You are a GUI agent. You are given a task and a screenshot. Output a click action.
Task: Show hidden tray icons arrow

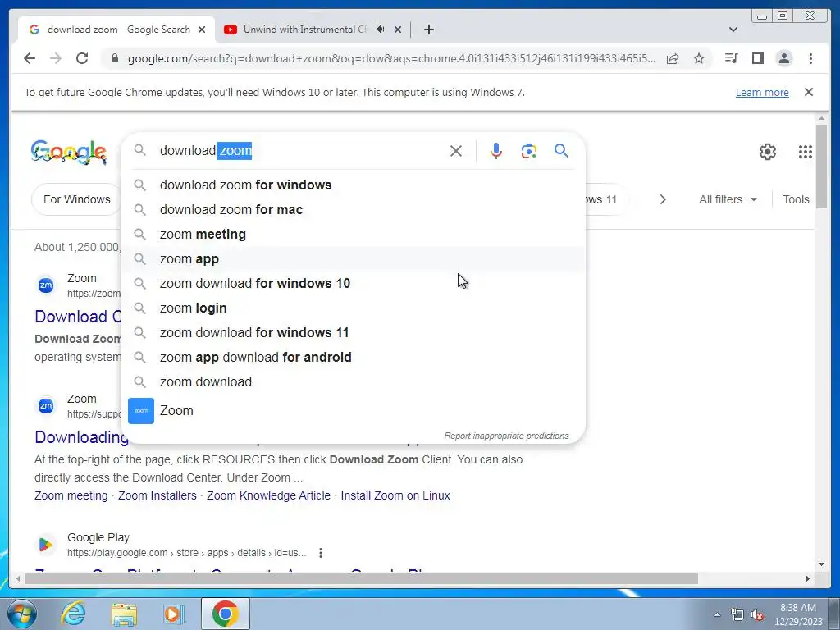(x=717, y=614)
